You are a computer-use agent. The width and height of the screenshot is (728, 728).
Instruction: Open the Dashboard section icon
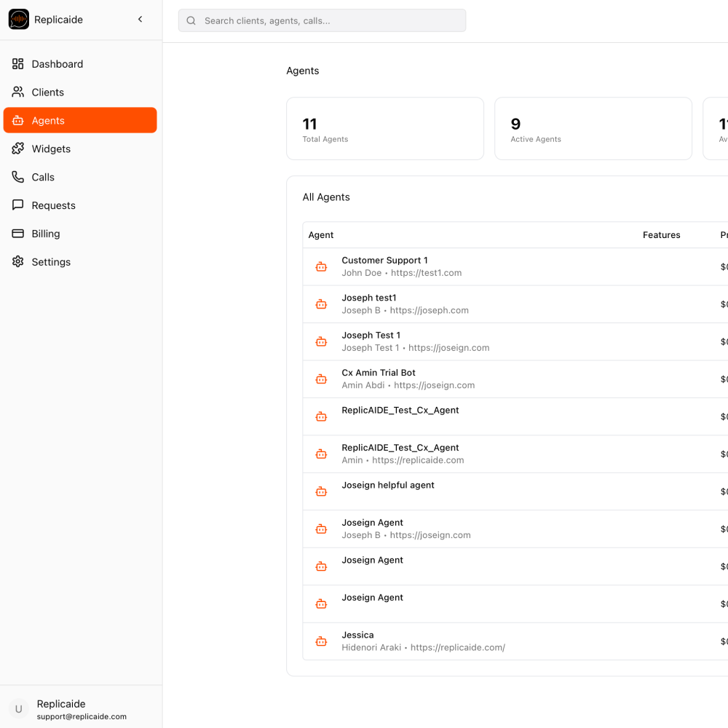coord(17,64)
